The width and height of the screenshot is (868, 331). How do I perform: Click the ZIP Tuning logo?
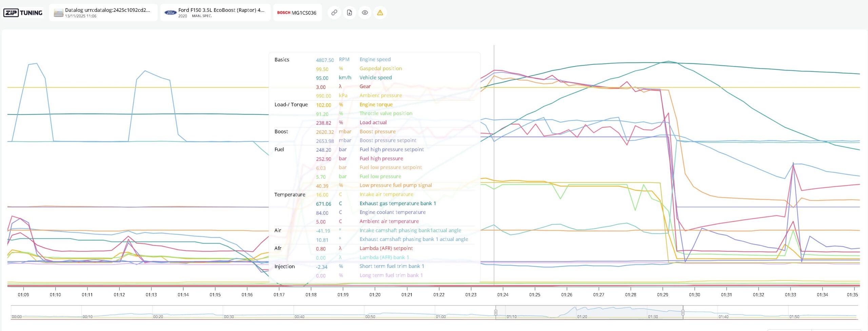pos(23,13)
